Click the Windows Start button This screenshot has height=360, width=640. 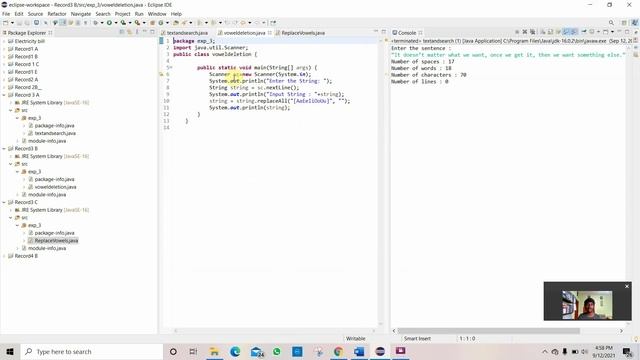pyautogui.click(x=10, y=351)
